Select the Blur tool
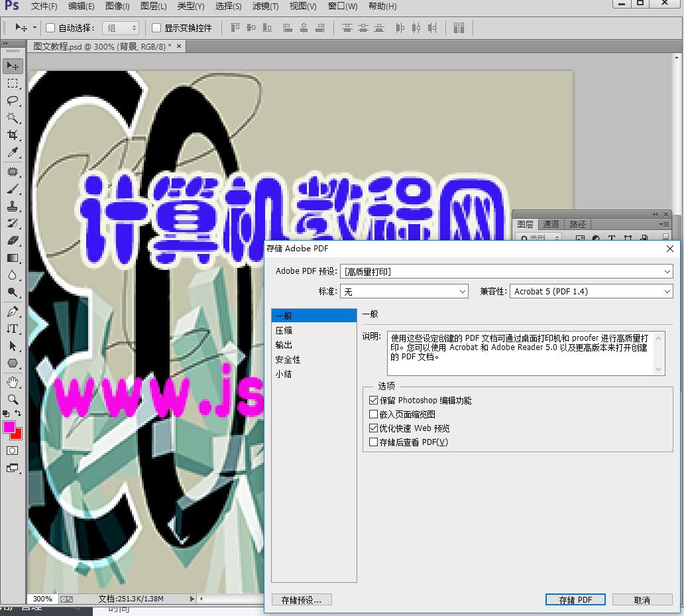This screenshot has width=684, height=616. tap(13, 275)
